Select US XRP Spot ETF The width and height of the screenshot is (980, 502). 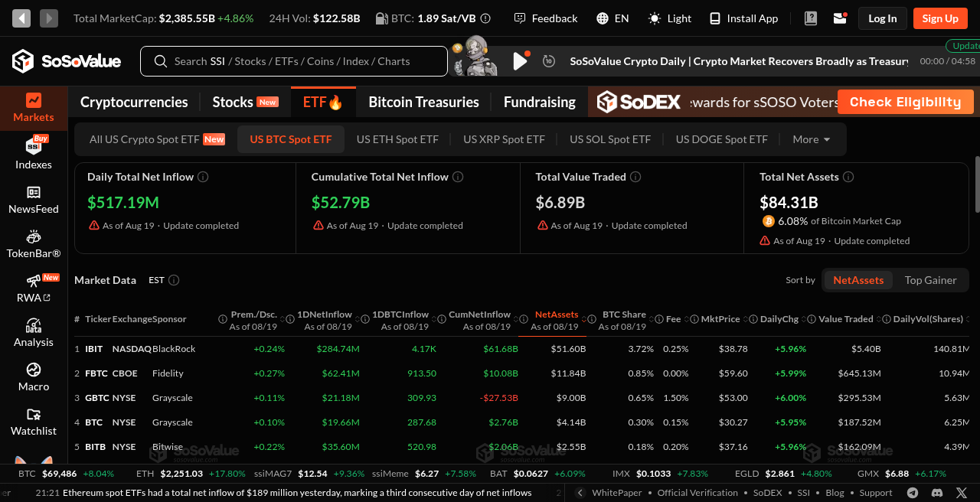pos(504,139)
